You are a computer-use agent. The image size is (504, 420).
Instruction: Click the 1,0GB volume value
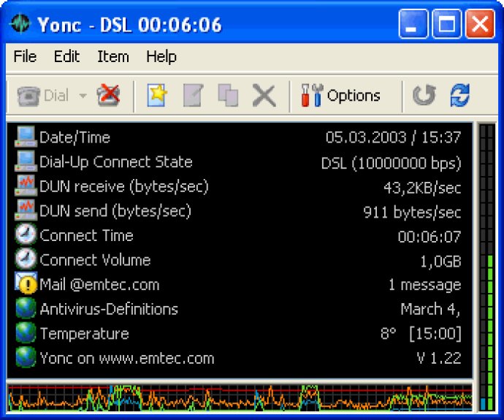pyautogui.click(x=441, y=261)
